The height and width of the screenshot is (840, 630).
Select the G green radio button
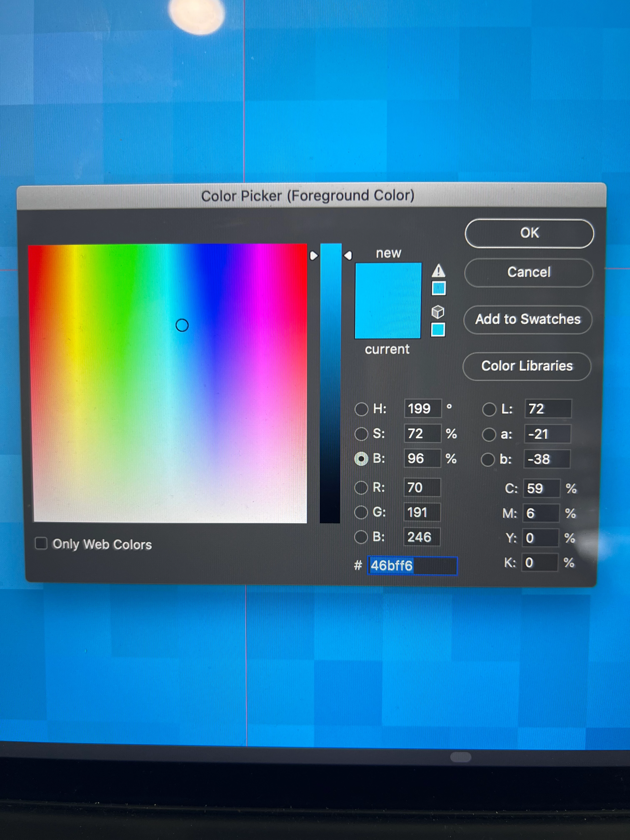click(x=361, y=512)
